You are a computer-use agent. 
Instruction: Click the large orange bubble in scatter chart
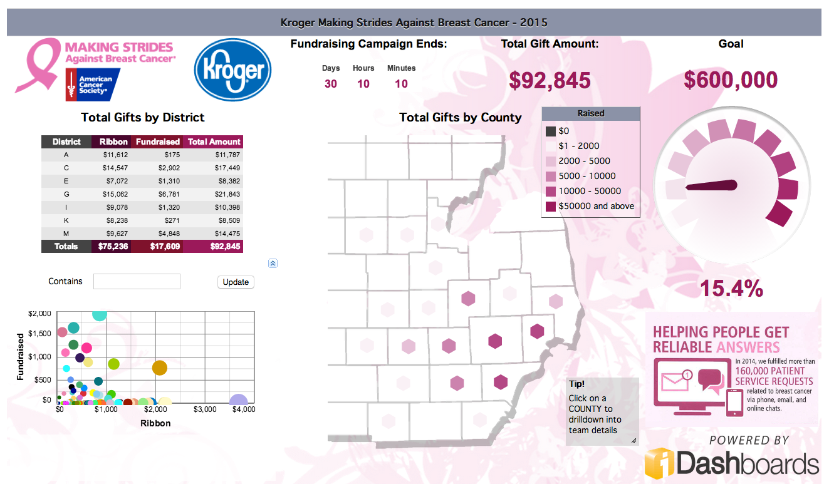click(x=160, y=368)
